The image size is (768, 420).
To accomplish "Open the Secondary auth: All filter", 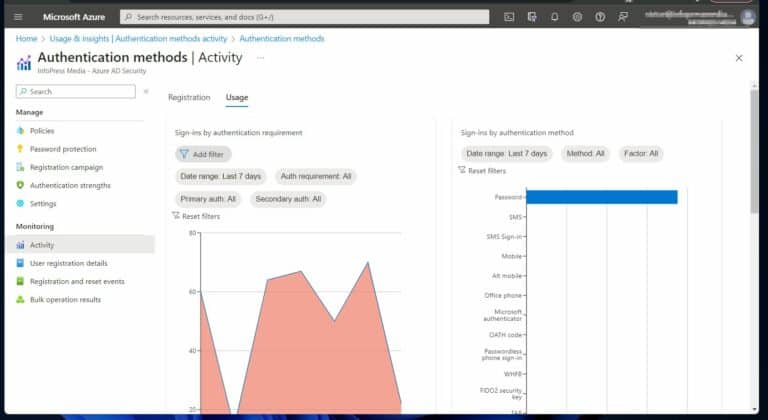I will (x=288, y=199).
